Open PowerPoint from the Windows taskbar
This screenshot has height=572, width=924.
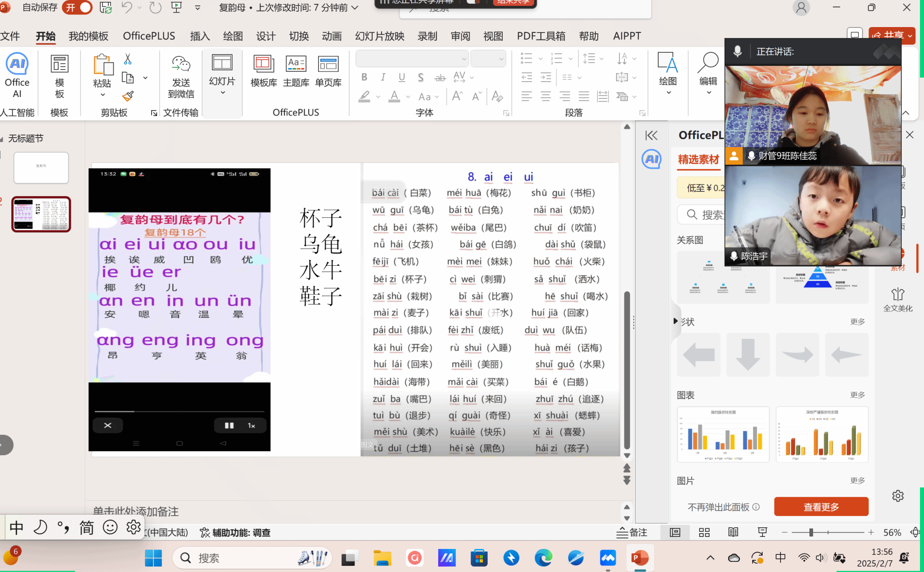pyautogui.click(x=640, y=558)
